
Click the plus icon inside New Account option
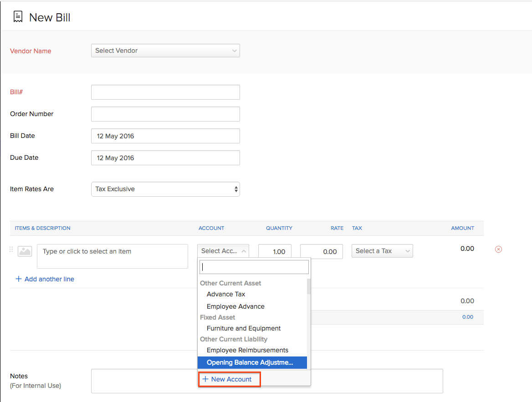[x=205, y=379]
